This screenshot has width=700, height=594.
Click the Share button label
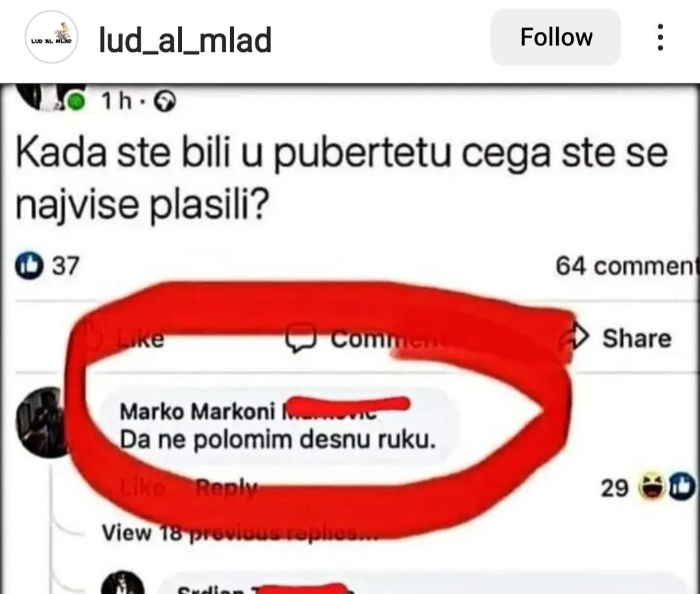tap(637, 338)
